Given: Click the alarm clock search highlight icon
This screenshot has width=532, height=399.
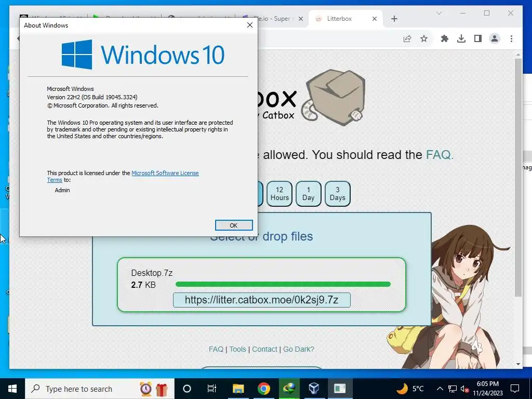Looking at the screenshot, I should (x=146, y=389).
